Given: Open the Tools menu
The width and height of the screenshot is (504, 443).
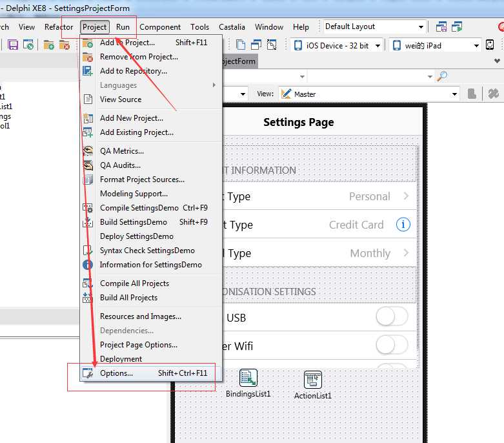Looking at the screenshot, I should tap(199, 27).
